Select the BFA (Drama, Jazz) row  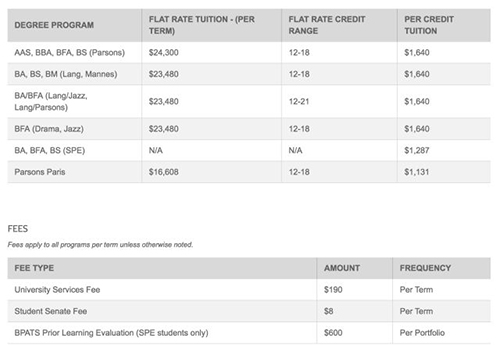pos(249,129)
